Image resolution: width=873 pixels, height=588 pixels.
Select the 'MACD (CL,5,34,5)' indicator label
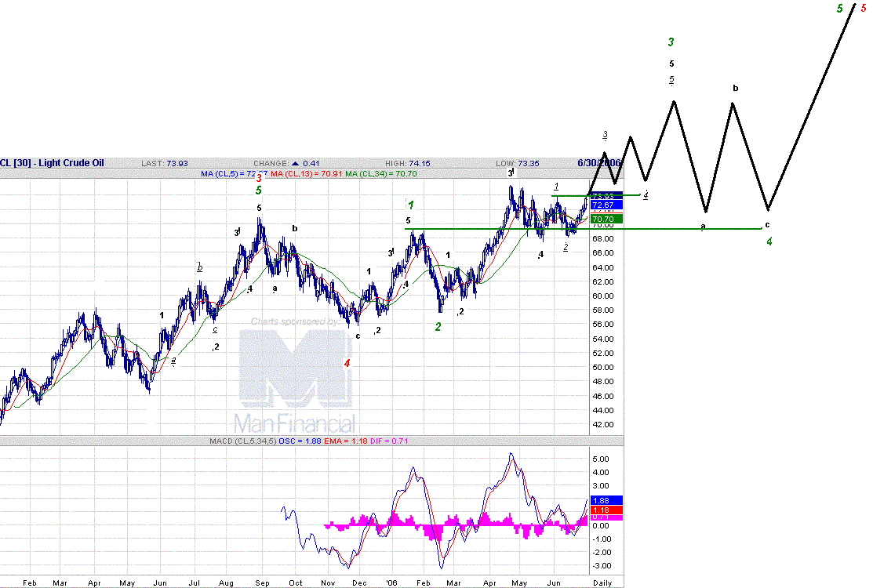pos(242,441)
